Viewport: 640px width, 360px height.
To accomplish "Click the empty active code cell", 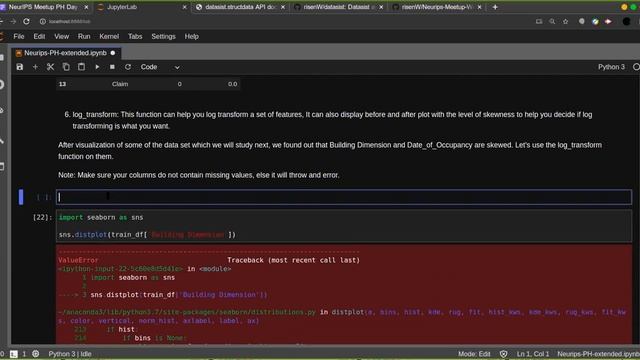I will pyautogui.click(x=344, y=197).
